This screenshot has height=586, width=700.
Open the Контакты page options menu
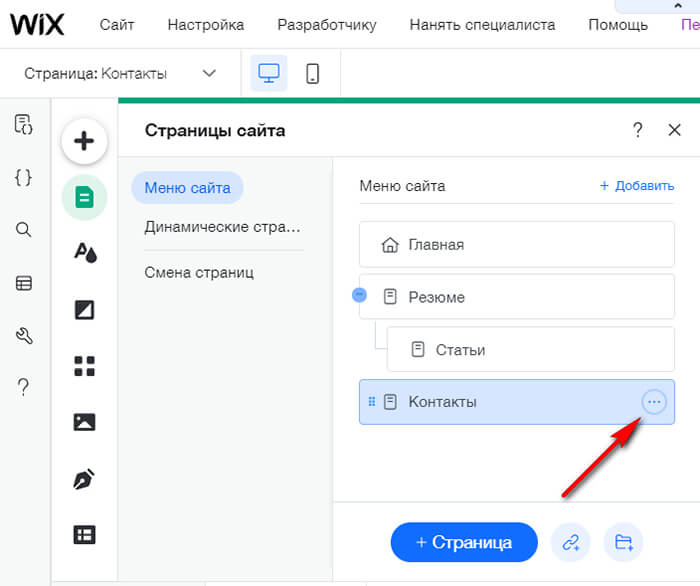click(x=653, y=402)
